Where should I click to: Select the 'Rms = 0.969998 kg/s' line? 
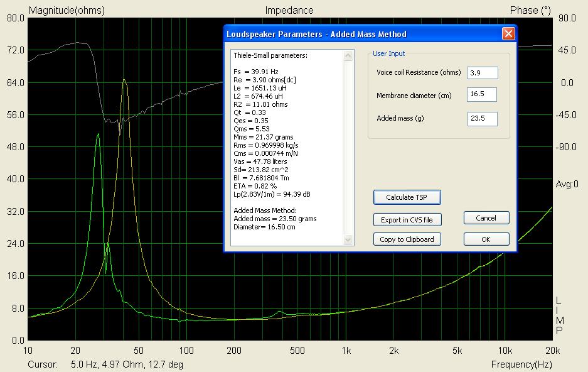point(266,145)
